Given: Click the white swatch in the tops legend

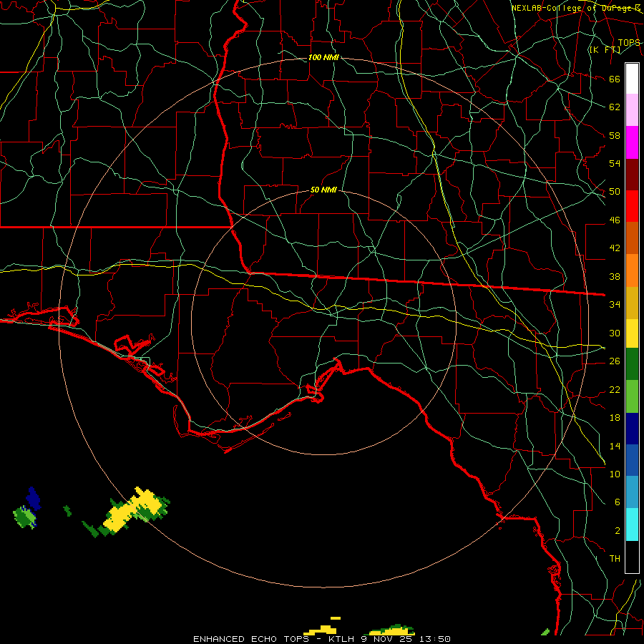Looking at the screenshot, I should pyautogui.click(x=632, y=79).
